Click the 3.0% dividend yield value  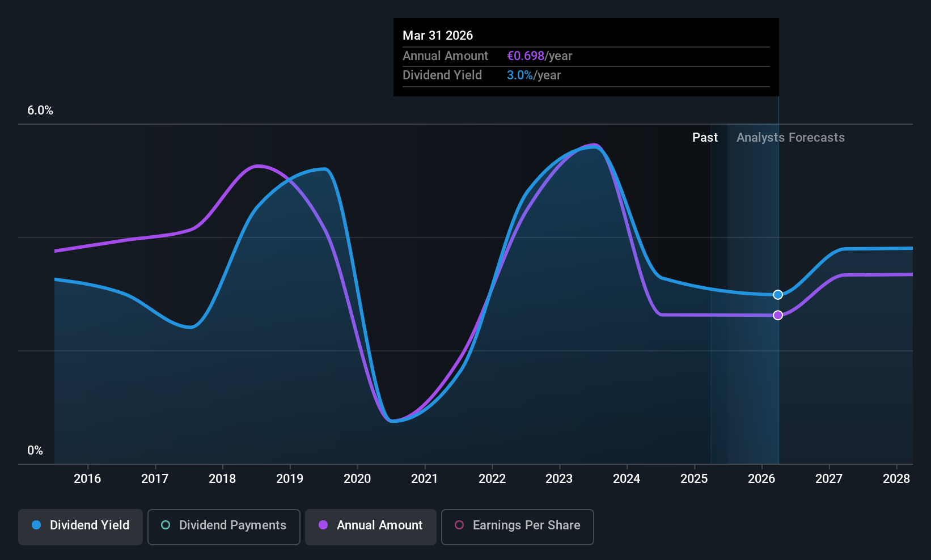point(520,75)
